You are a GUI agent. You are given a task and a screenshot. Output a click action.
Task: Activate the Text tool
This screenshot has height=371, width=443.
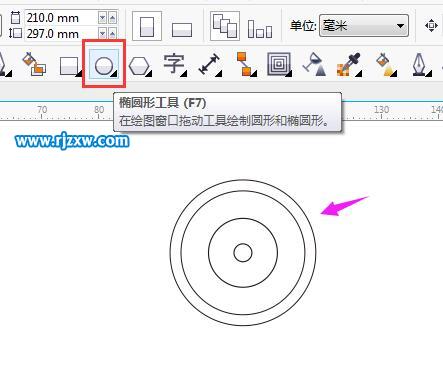[x=175, y=64]
